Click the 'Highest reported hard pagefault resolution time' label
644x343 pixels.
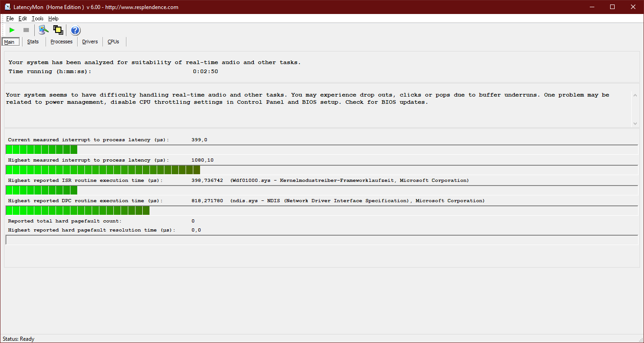92,230
